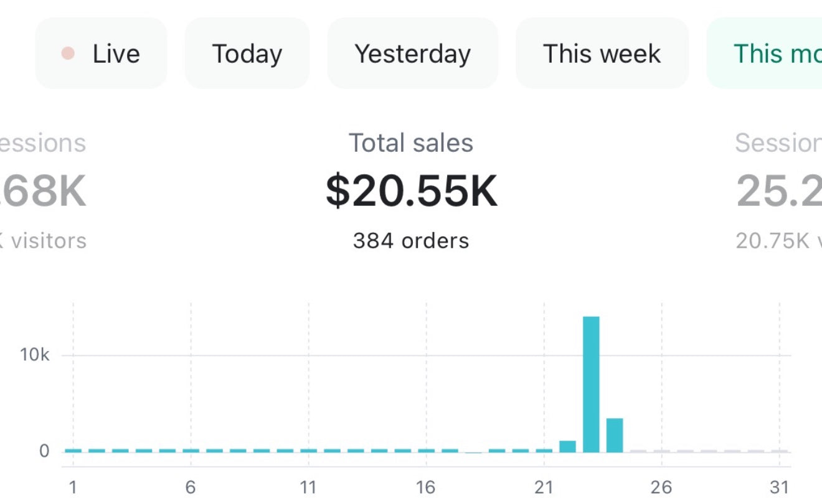The image size is (822, 504).
Task: Select the tallest bar in the sales chart
Action: pyautogui.click(x=591, y=385)
